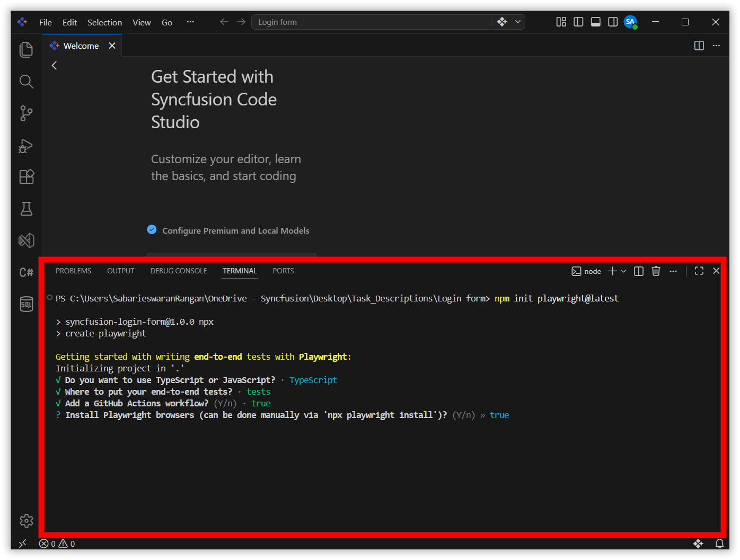Open the AI assistant dropdown chevron in title bar

518,22
